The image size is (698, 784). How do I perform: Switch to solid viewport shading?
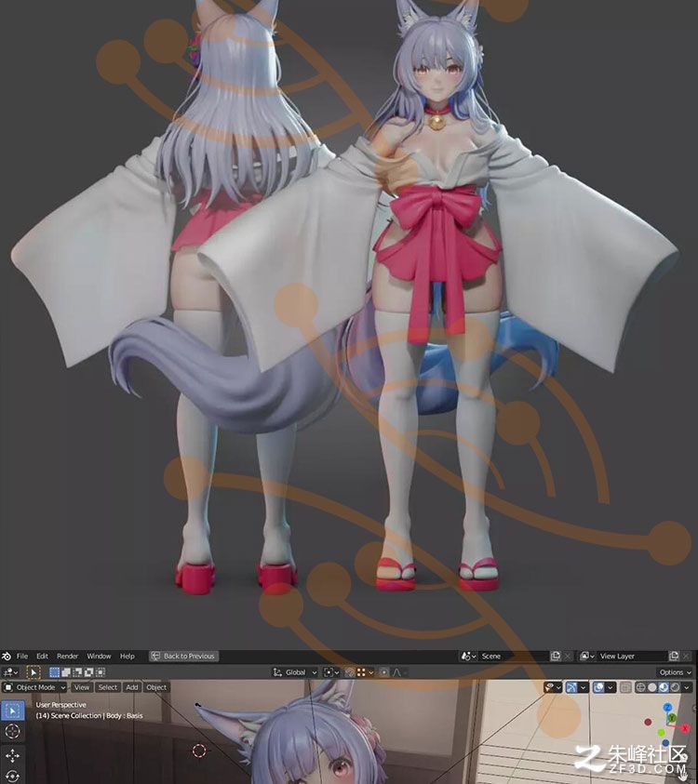[652, 687]
